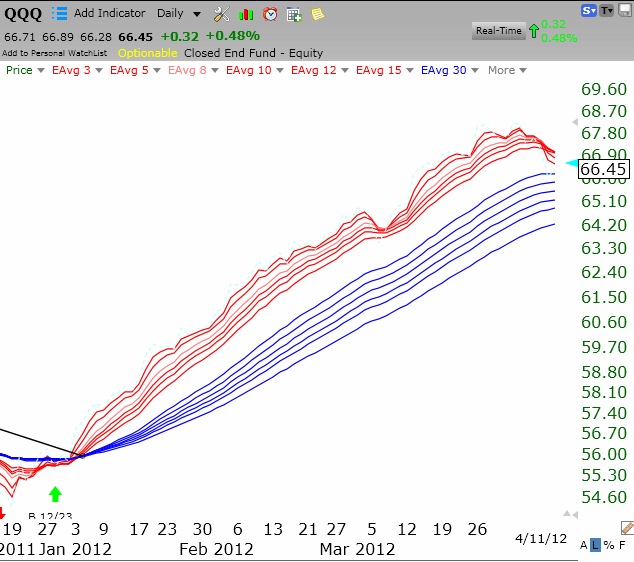The width and height of the screenshot is (634, 562).
Task: Select arithmetic scale A
Action: 583,545
